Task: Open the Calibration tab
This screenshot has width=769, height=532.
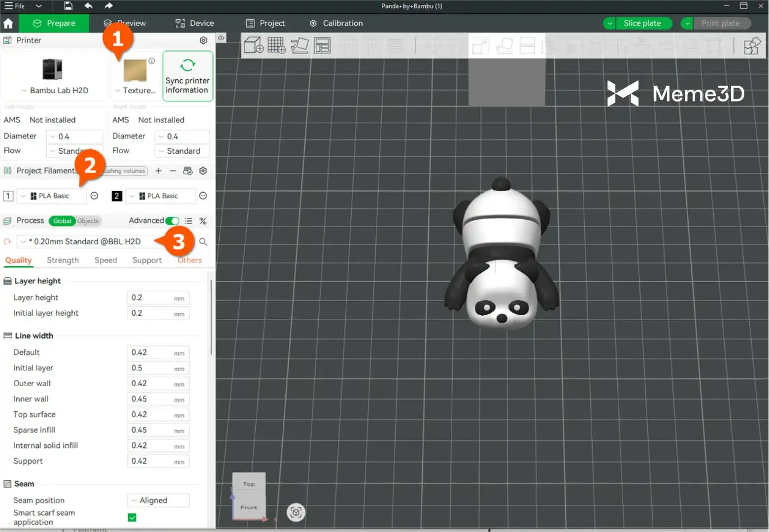Action: click(x=336, y=23)
